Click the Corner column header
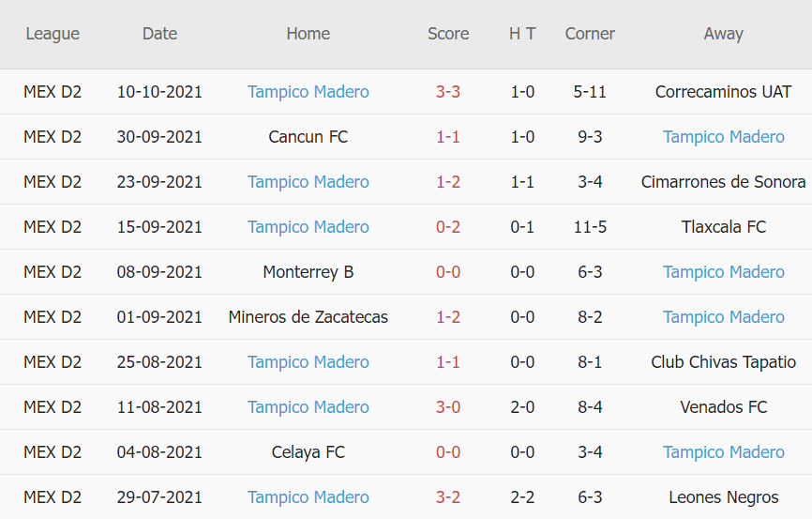 click(x=590, y=34)
